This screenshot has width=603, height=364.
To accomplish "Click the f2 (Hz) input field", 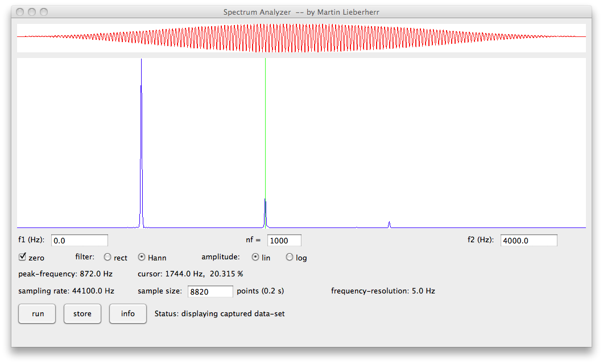I will click(529, 241).
